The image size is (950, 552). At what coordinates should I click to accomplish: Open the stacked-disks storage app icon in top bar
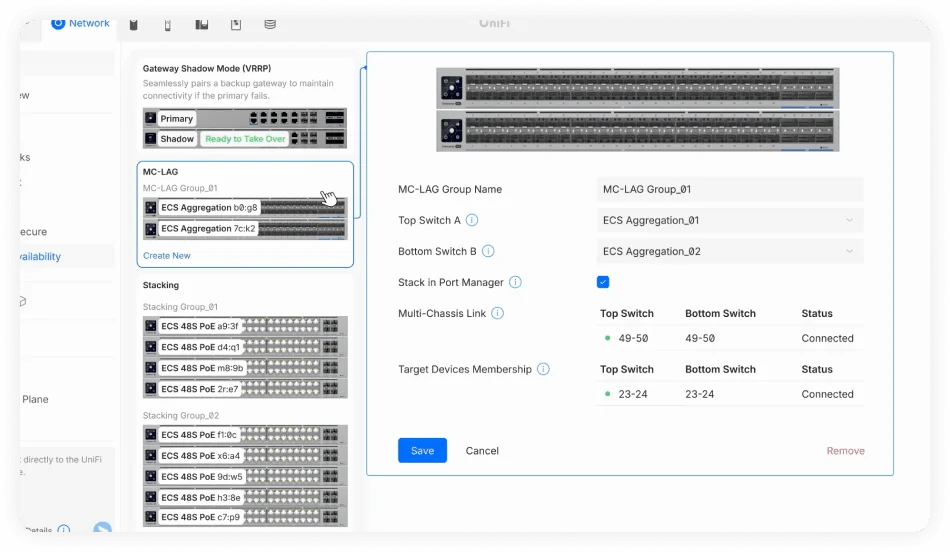[x=270, y=24]
